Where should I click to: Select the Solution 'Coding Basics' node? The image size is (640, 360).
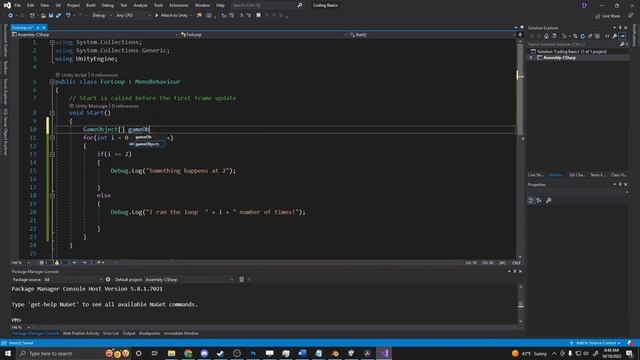571,51
